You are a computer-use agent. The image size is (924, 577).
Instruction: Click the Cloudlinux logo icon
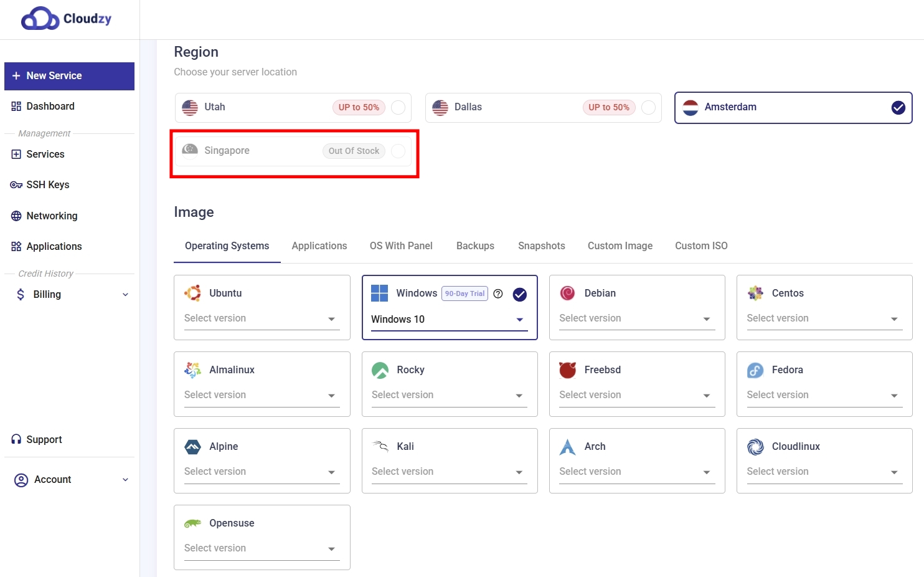tap(755, 447)
